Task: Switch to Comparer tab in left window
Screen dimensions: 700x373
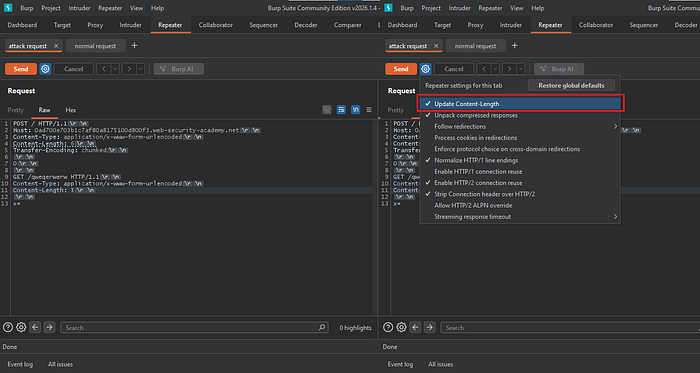Action: pos(348,25)
